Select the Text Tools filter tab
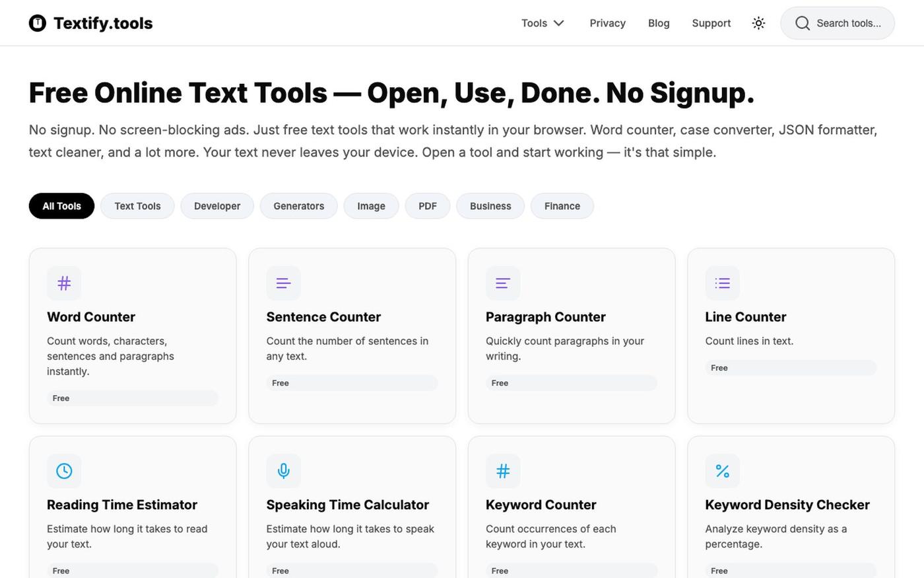The width and height of the screenshot is (924, 578). [137, 206]
